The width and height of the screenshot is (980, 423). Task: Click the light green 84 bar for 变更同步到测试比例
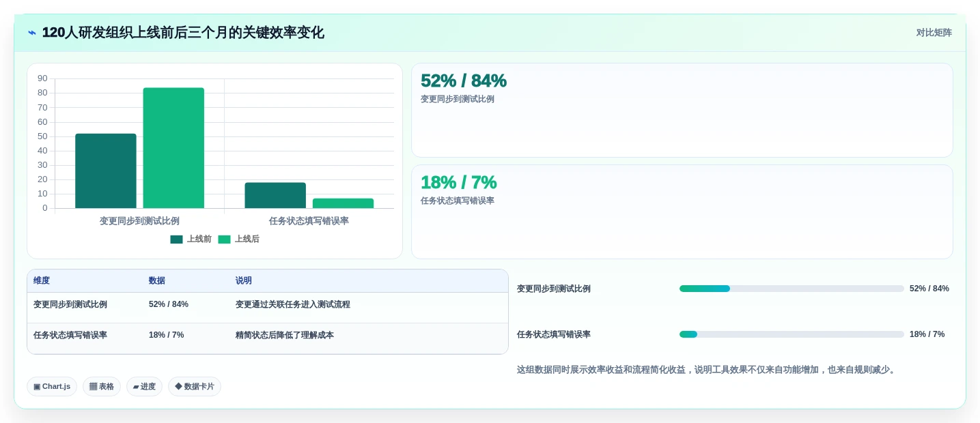(173, 148)
